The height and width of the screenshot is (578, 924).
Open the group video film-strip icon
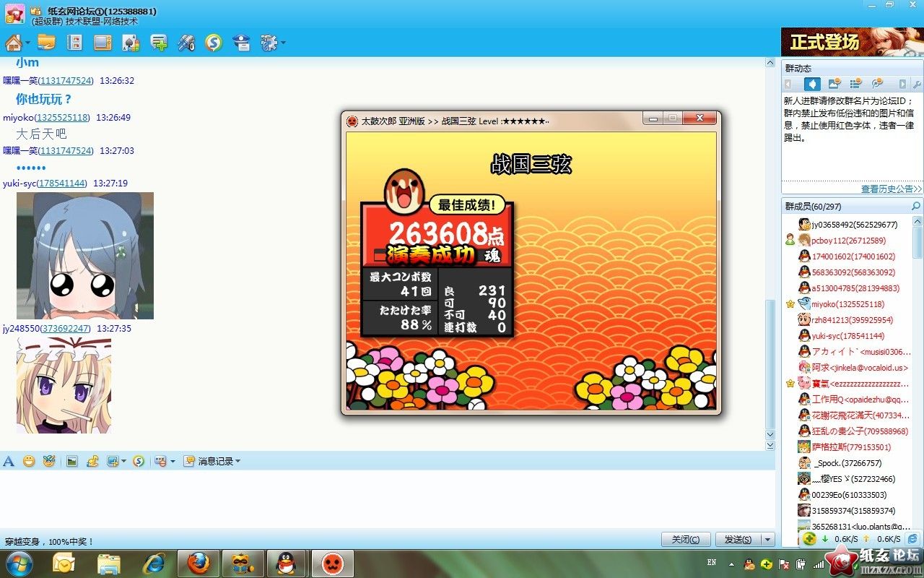[74, 43]
